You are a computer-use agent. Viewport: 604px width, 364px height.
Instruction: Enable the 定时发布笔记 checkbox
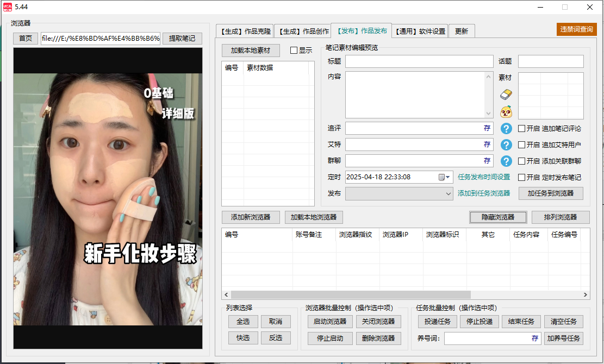point(521,178)
